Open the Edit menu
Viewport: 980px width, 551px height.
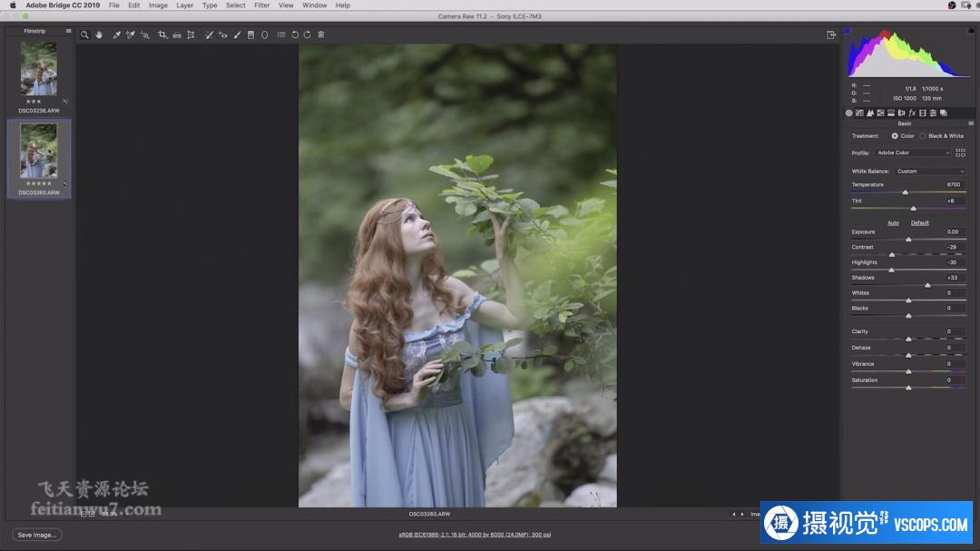(x=133, y=5)
